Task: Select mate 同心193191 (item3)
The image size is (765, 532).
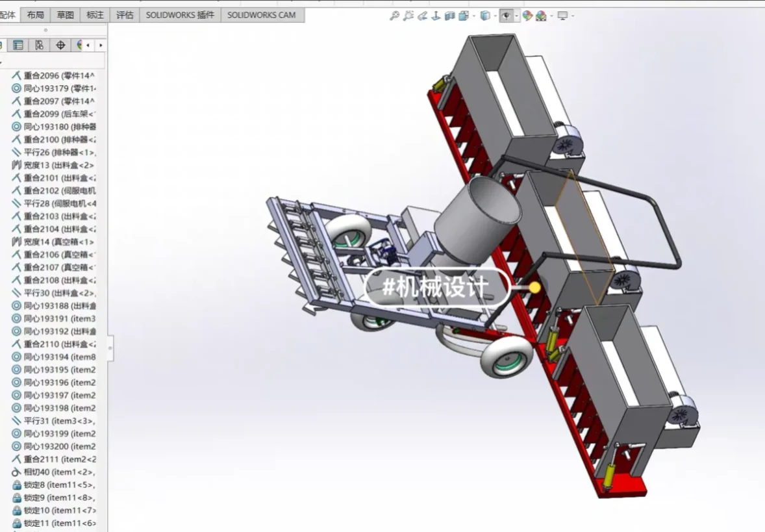Action: coord(53,319)
